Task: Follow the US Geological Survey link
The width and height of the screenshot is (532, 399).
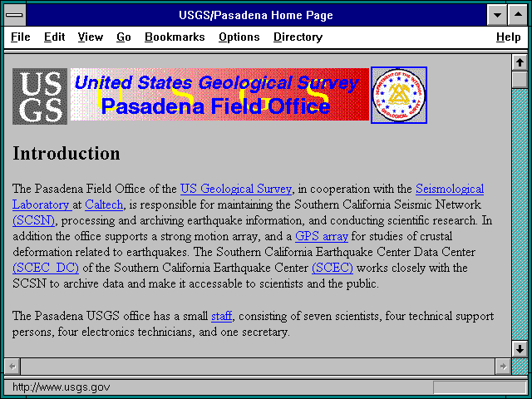Action: coord(236,189)
